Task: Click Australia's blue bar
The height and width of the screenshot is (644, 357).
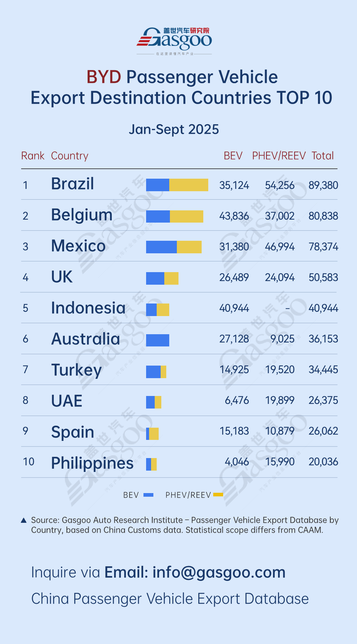Action: (x=158, y=340)
